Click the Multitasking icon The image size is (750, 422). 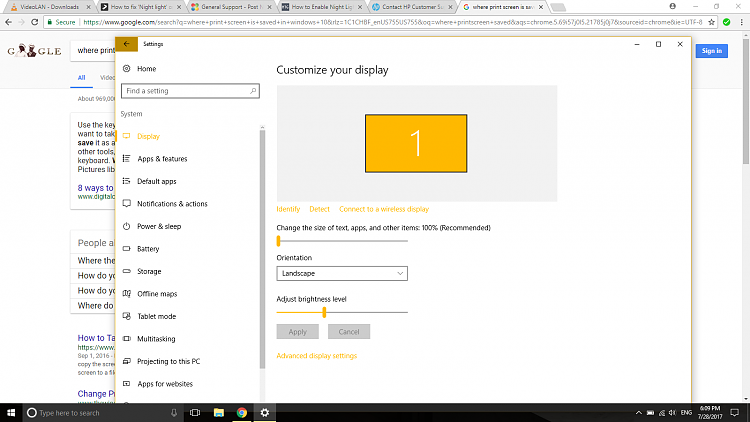[126, 338]
